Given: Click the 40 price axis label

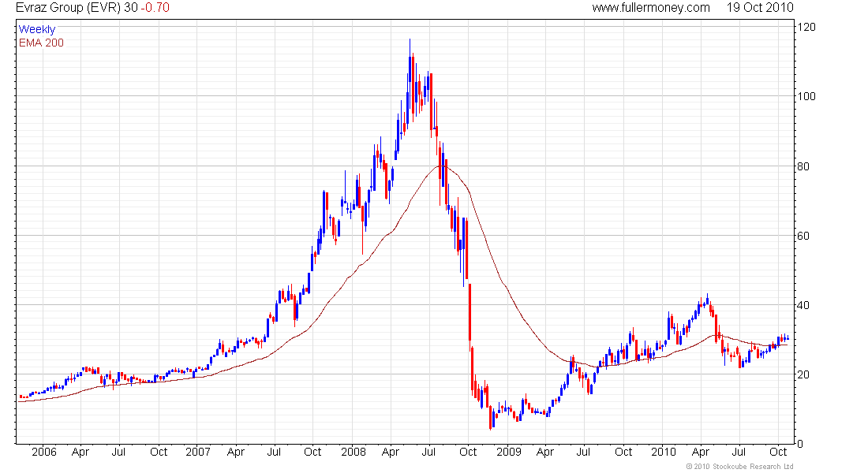Looking at the screenshot, I should [803, 305].
